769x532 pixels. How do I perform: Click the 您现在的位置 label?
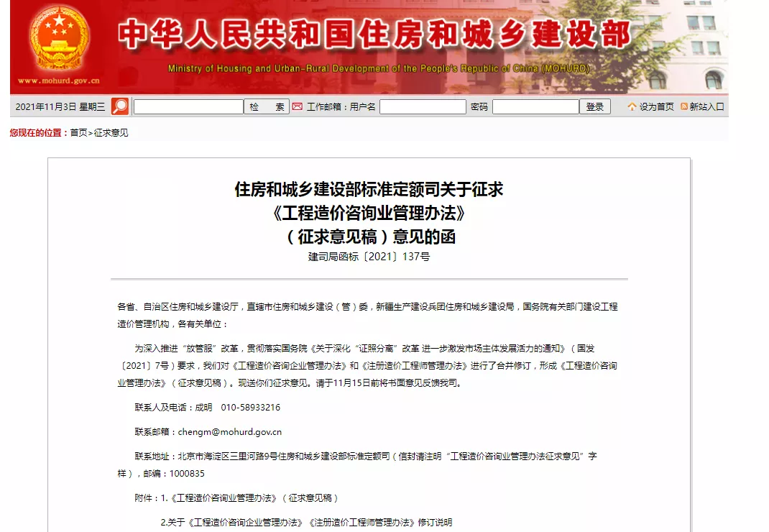point(40,133)
